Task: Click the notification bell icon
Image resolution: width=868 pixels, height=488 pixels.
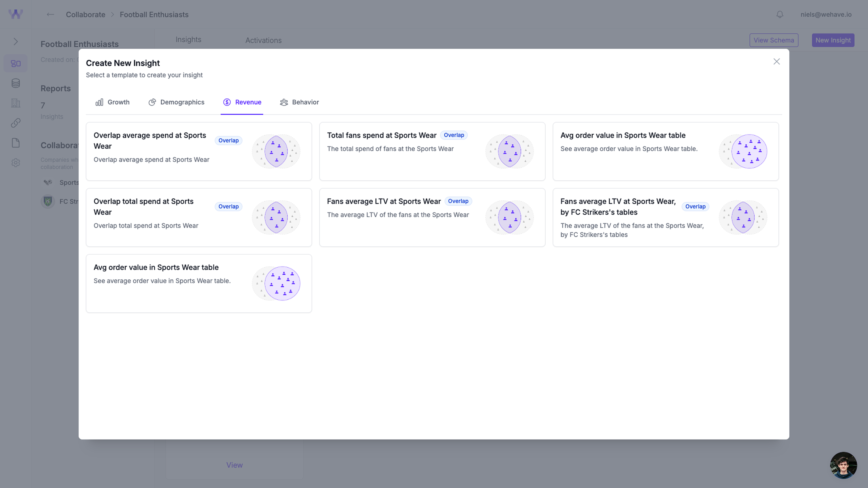Action: pos(779,14)
